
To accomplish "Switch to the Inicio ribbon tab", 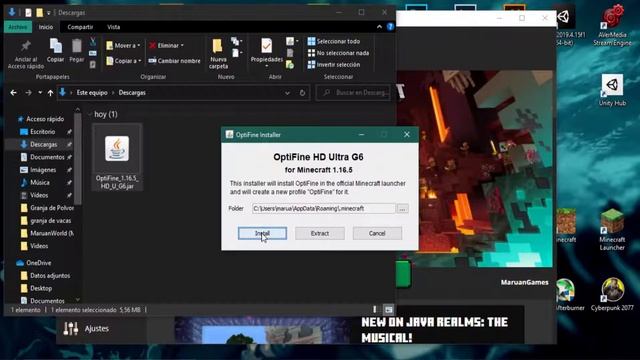I will click(x=46, y=27).
